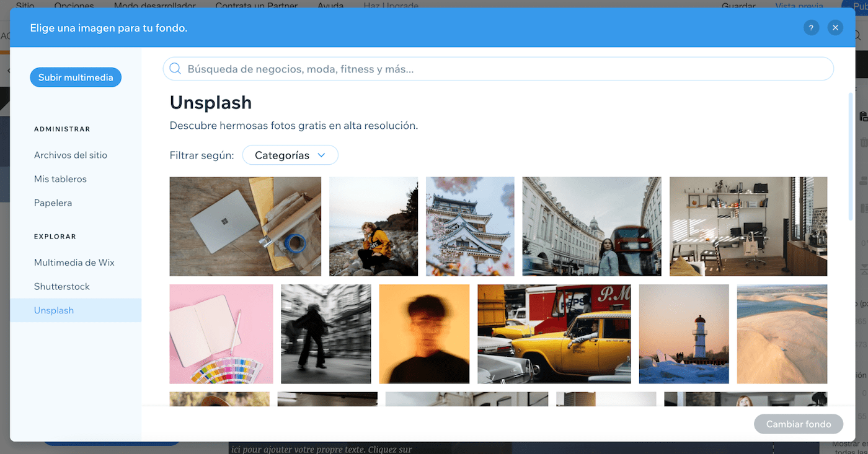The width and height of the screenshot is (868, 454).
Task: Click Haz Upgrade link in top bar
Action: point(391,6)
